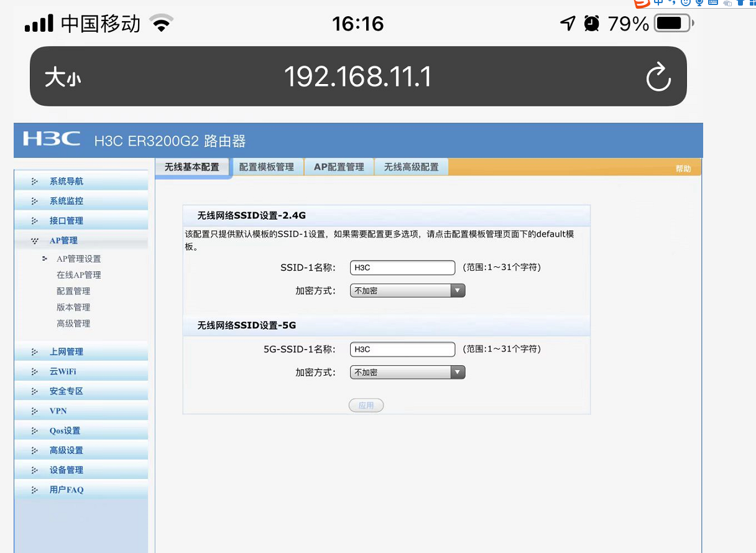
Task: Open the 在线AP管理 submenu item
Action: coord(79,275)
